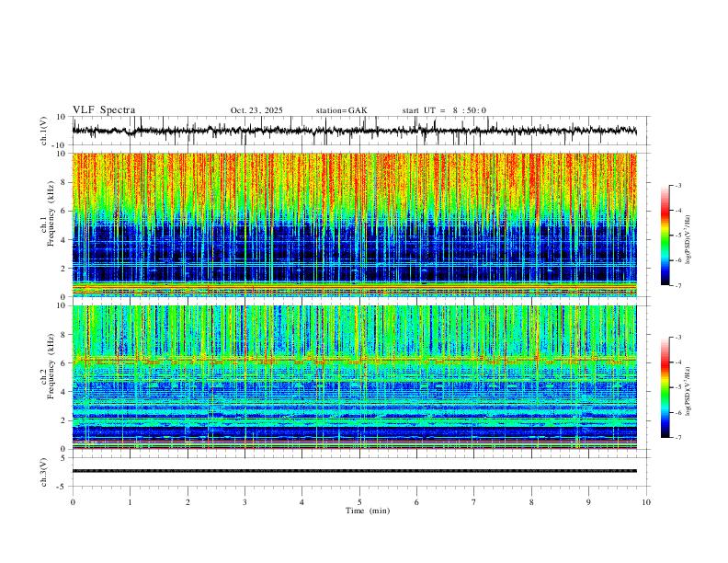Click the ch.1 spectrogram panel
The image size is (728, 563).
(x=354, y=224)
